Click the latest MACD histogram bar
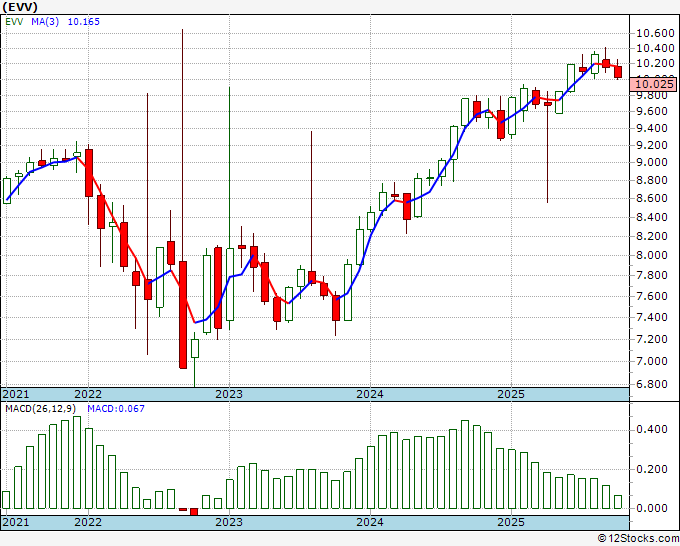The image size is (680, 546). [x=618, y=502]
